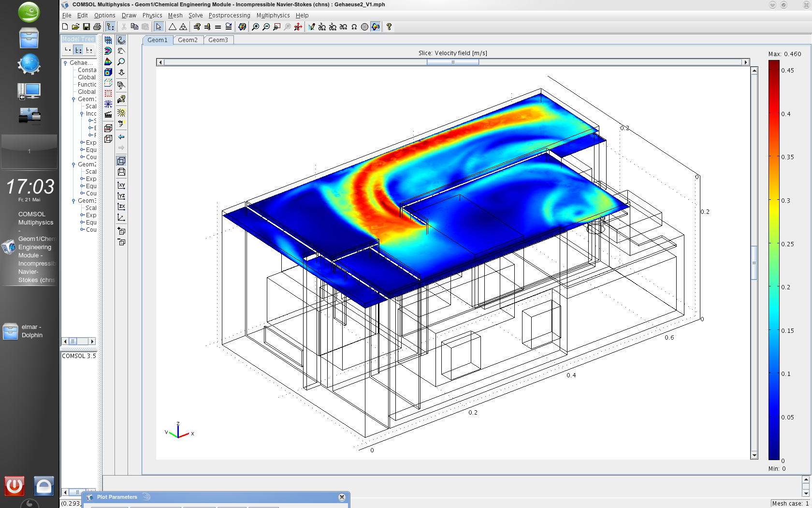This screenshot has width=812, height=508.
Task: Restart solver with equals-arrow icon
Action: (229, 27)
